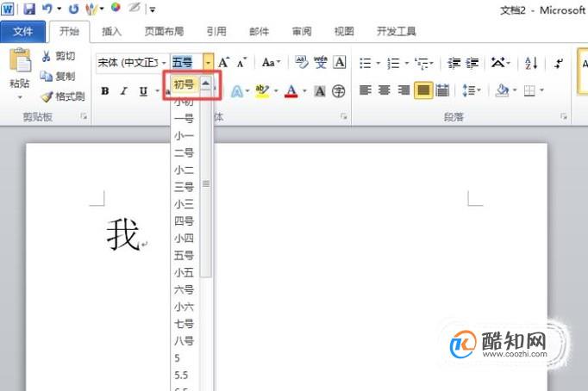
Task: Align text right
Action: coord(403,90)
